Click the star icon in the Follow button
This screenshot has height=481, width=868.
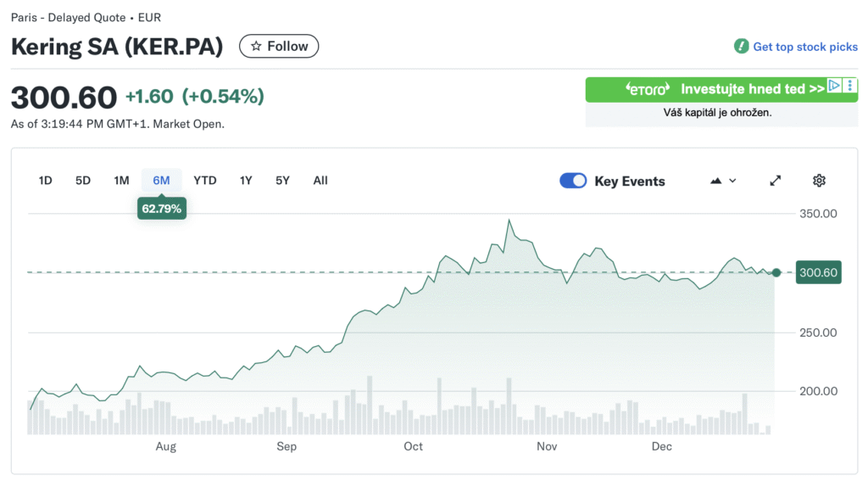pos(256,47)
